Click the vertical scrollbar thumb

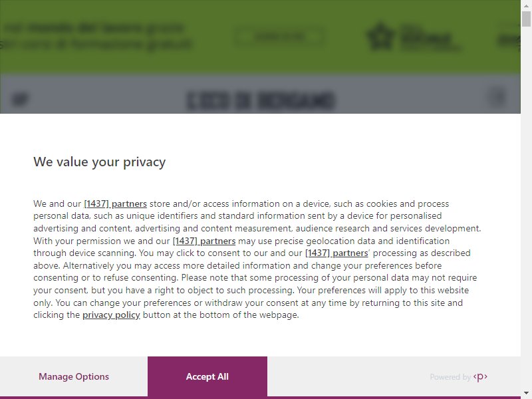(526, 19)
